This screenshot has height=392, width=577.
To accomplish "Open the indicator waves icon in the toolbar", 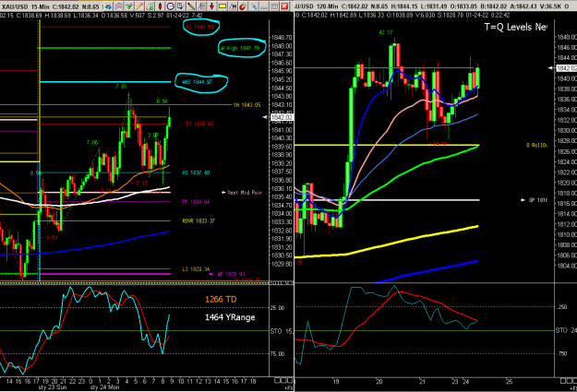I will tap(118, 6).
